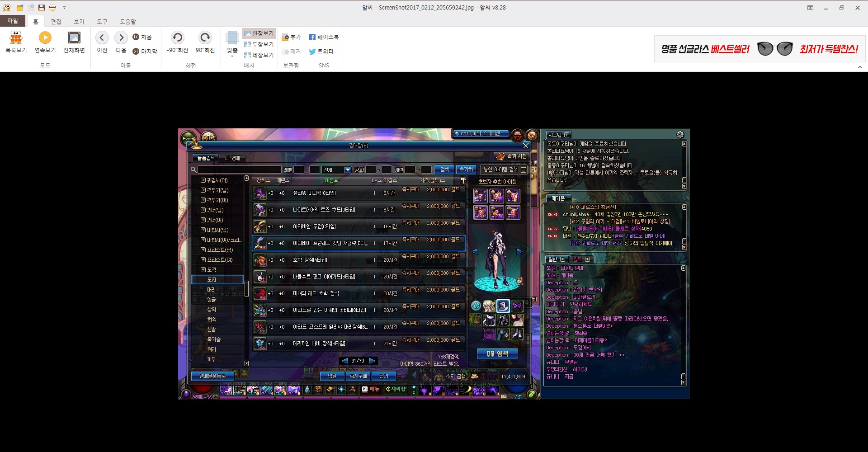Start the slideshow with 연속보기
Viewport: 868px width, 452px height.
tap(45, 42)
